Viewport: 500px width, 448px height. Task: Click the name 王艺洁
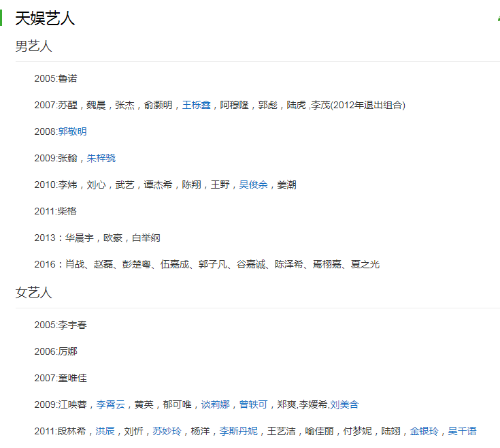click(x=281, y=431)
